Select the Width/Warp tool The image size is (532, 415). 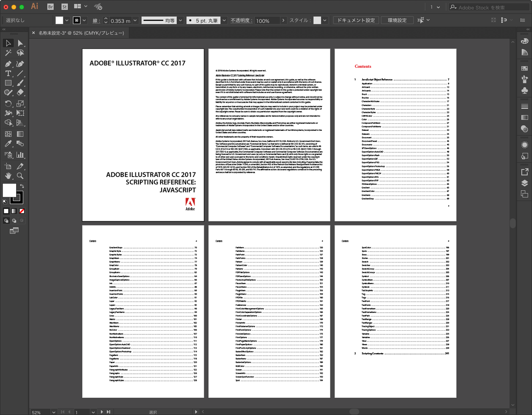8,113
